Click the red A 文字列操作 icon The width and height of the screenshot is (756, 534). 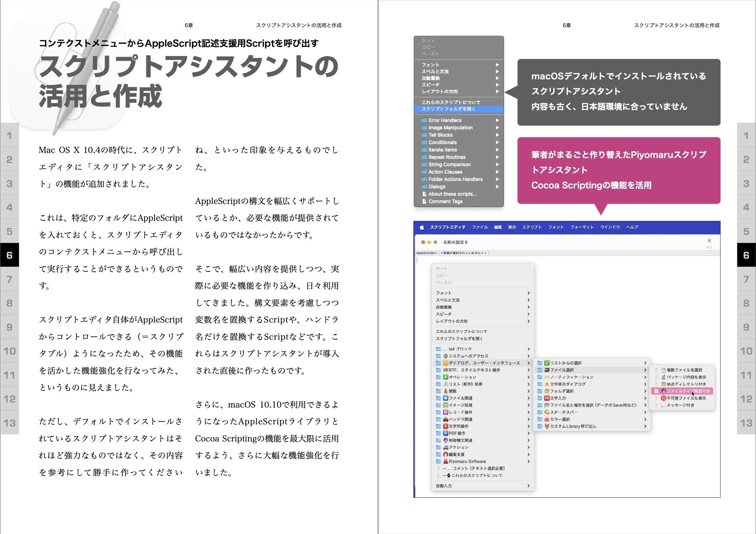pyautogui.click(x=446, y=427)
